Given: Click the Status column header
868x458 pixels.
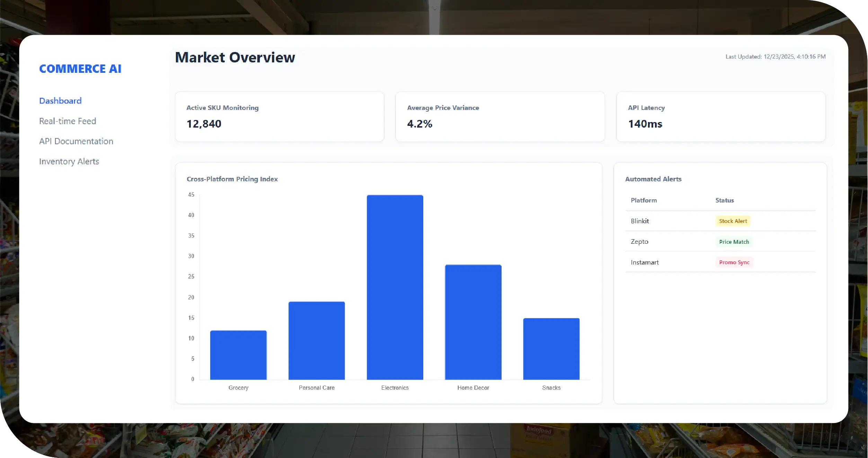Looking at the screenshot, I should pyautogui.click(x=725, y=200).
